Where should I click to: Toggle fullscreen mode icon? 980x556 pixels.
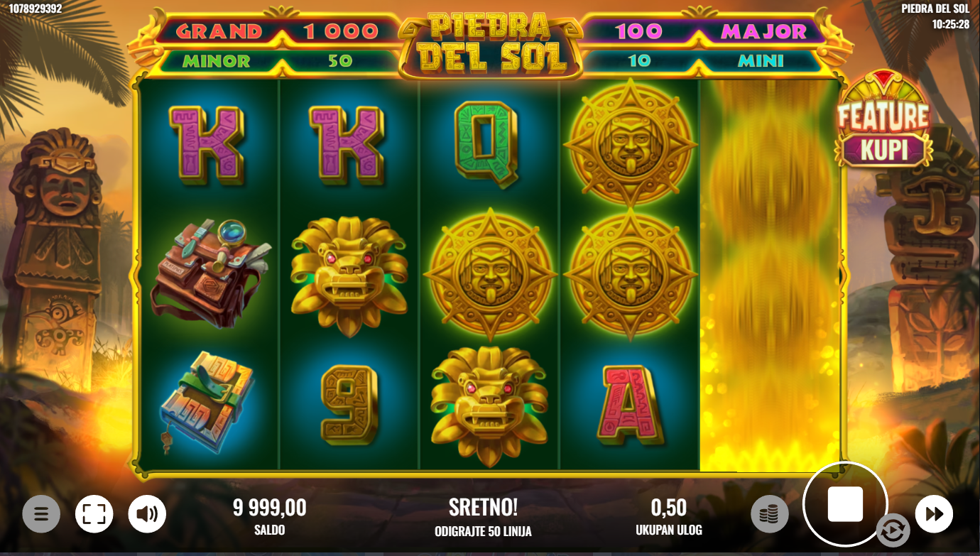point(94,514)
